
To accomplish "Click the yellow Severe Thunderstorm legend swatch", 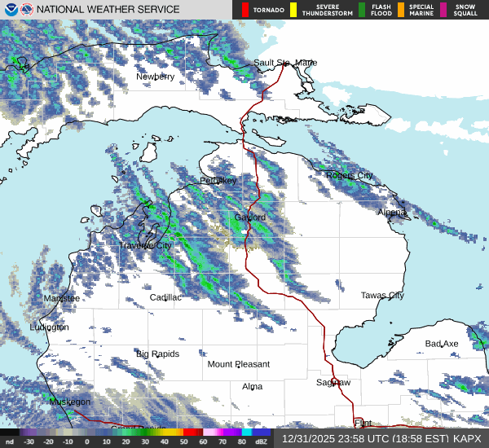I will coord(291,10).
